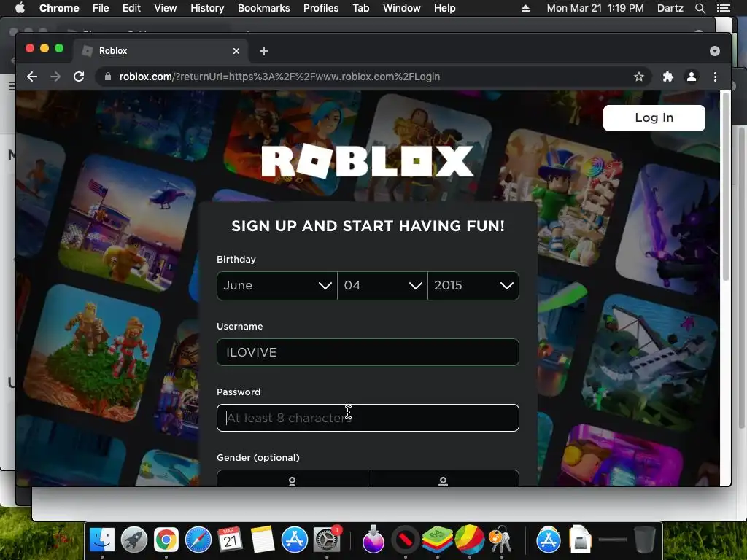
Task: Click the eject icon in the menu bar
Action: 525,8
